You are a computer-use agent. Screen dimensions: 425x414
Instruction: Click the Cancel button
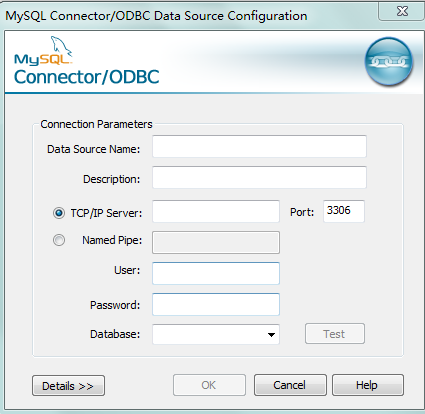pos(290,385)
